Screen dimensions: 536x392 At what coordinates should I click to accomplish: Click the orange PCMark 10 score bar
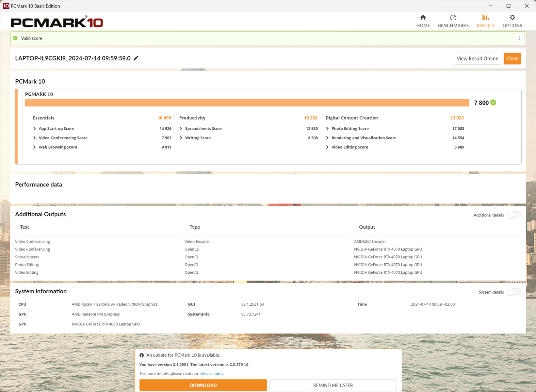(247, 103)
